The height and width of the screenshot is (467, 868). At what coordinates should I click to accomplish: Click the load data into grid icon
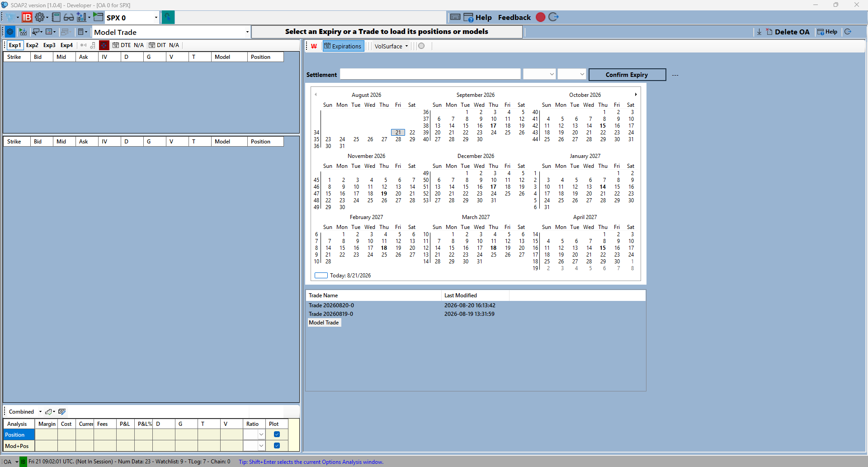23,32
